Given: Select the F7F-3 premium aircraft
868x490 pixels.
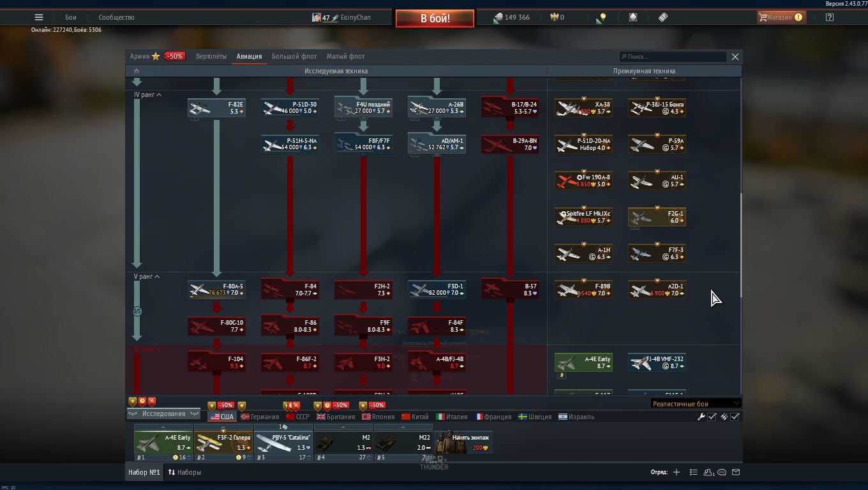Looking at the screenshot, I should [657, 253].
